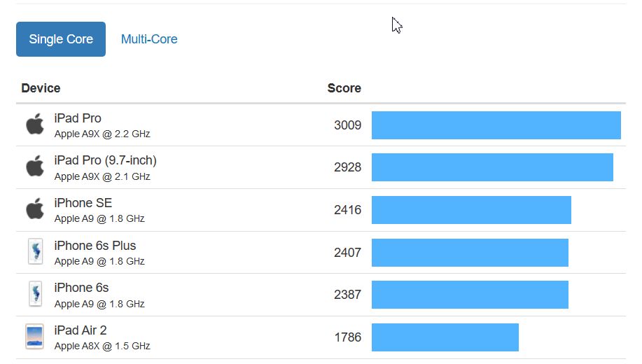Click the Device column header
The width and height of the screenshot is (642, 364).
41,88
